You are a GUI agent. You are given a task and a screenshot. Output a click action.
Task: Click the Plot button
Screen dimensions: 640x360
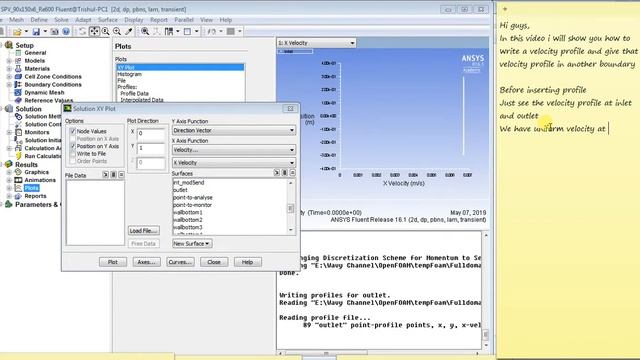[113, 262]
